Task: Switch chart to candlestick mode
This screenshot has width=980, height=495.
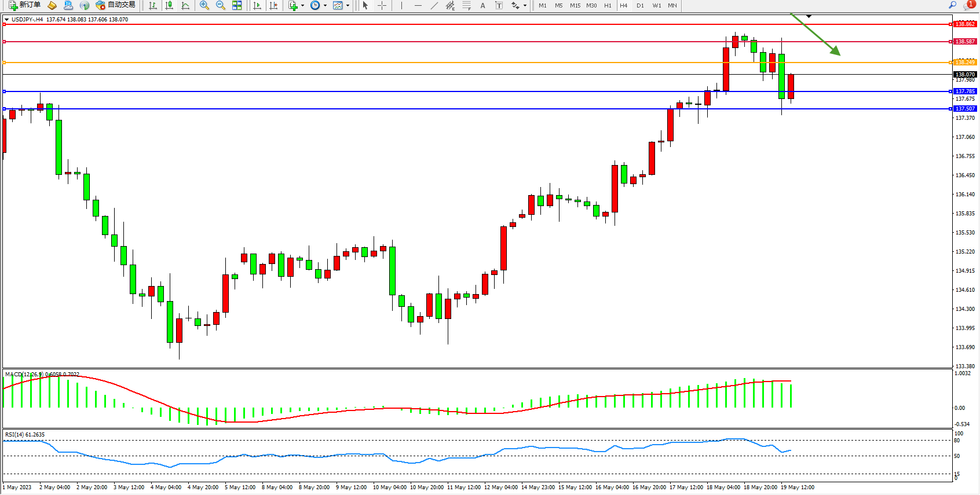Action: pos(169,5)
